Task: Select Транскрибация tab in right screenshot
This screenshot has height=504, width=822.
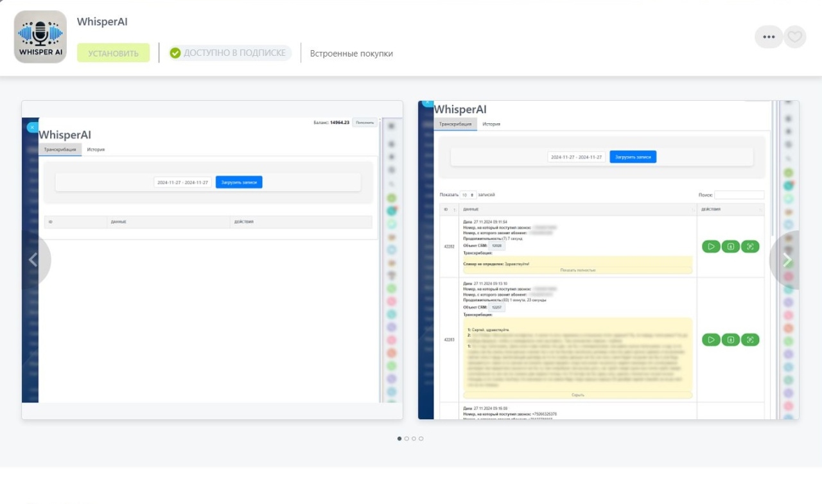Action: click(x=455, y=124)
